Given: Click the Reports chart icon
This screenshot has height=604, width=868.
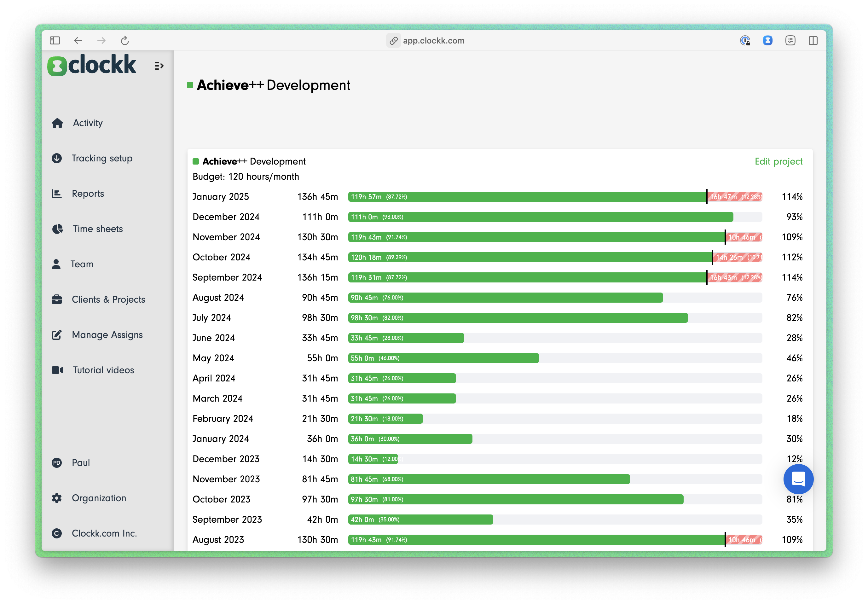Looking at the screenshot, I should coord(57,194).
